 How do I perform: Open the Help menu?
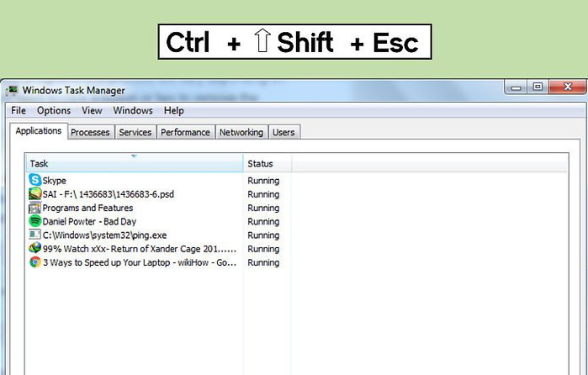173,111
